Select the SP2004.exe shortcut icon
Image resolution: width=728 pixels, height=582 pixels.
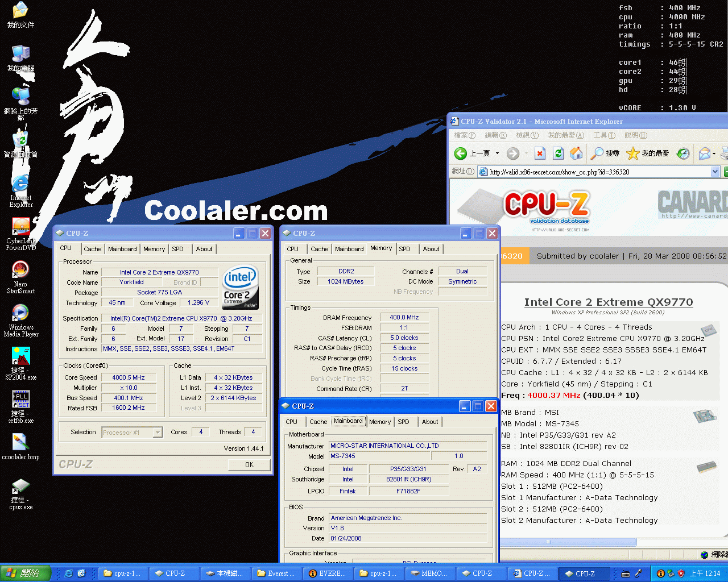click(x=20, y=363)
